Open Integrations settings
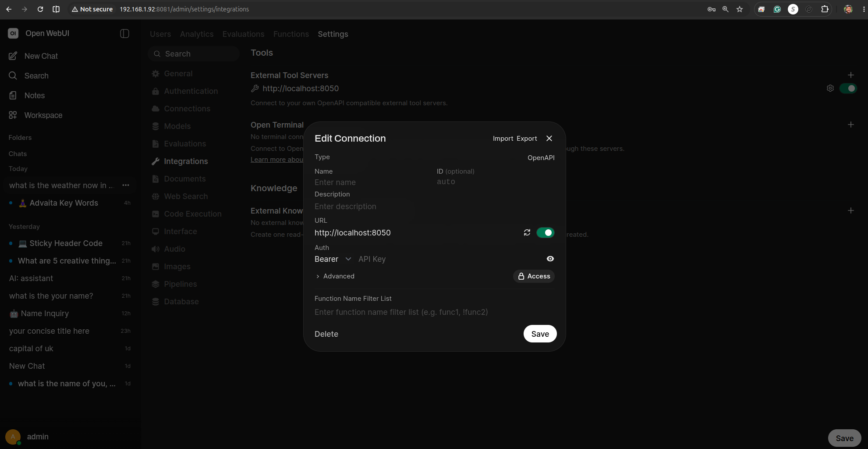868x449 pixels. click(x=186, y=161)
